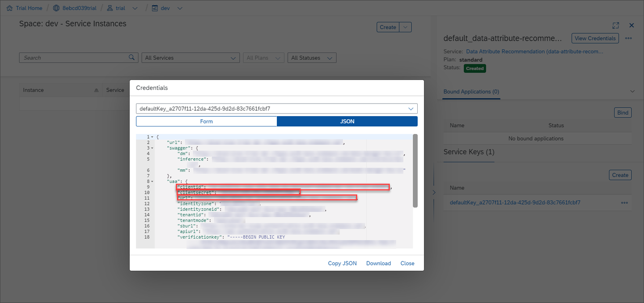Collapse the swagger block on line 3
The width and height of the screenshot is (644, 303).
click(152, 148)
